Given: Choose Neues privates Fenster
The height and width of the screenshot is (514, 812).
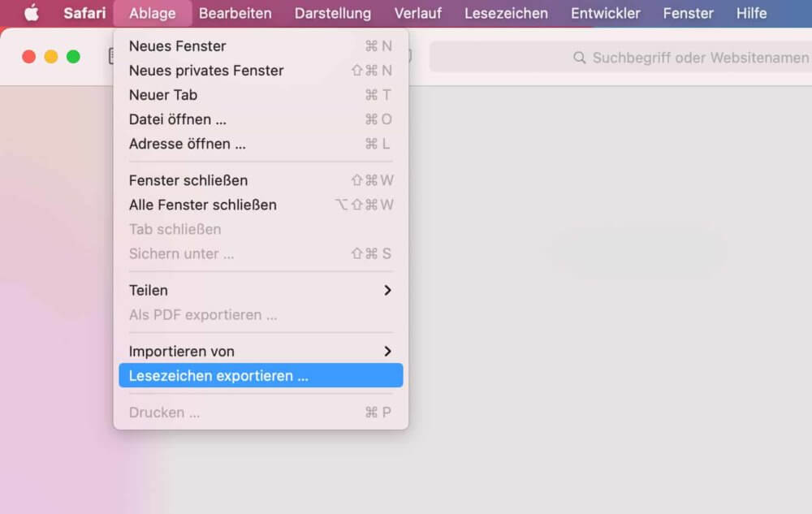Looking at the screenshot, I should (261, 71).
